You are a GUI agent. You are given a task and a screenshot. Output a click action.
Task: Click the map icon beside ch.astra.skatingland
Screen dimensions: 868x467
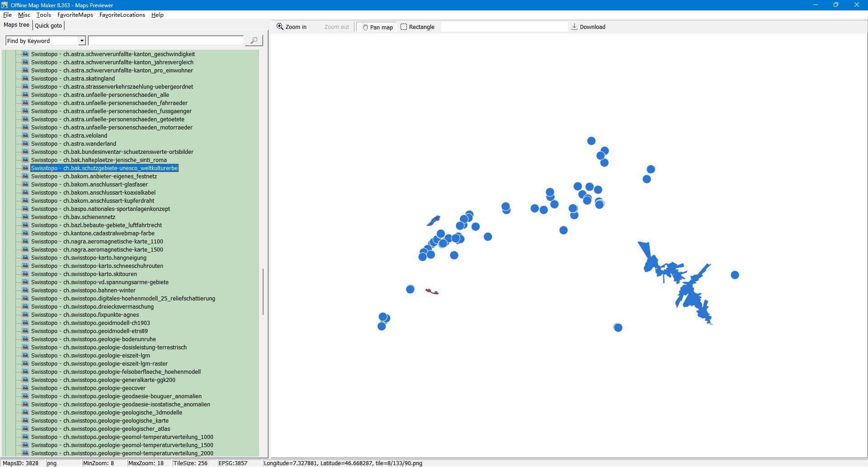click(26, 78)
